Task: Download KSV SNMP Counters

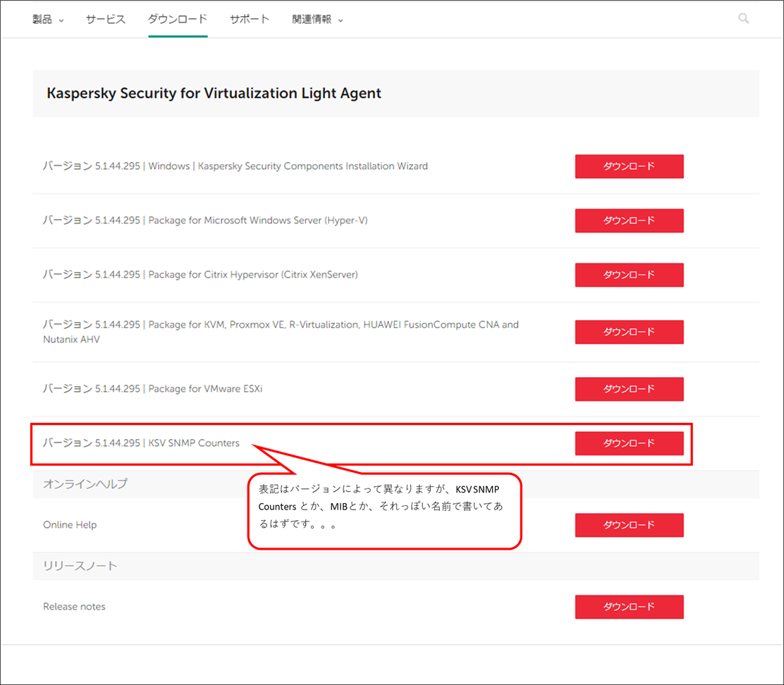Action: click(x=629, y=443)
